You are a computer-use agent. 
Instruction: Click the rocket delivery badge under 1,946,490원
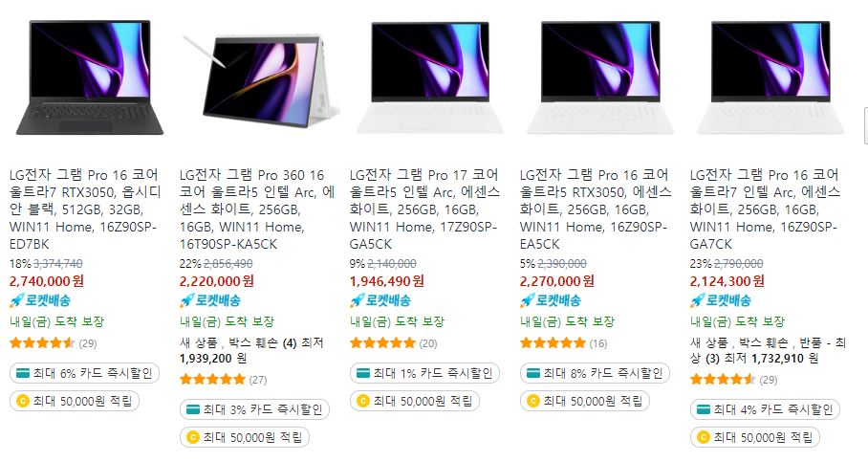380,301
